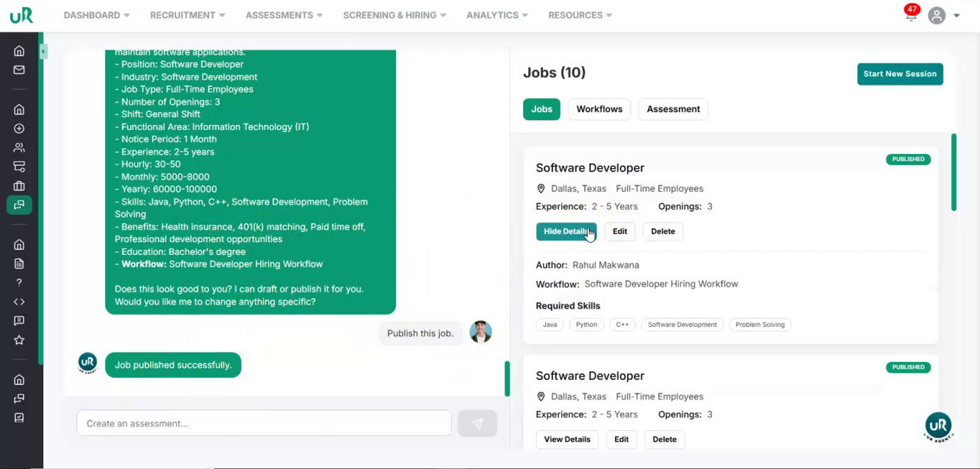Image resolution: width=980 pixels, height=469 pixels.
Task: Click the star icon in sidebar
Action: click(x=19, y=340)
